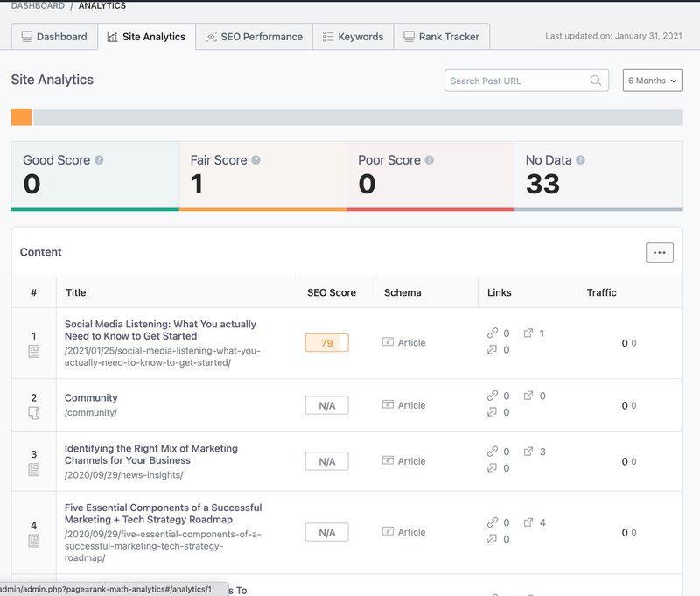The image size is (700, 596).
Task: Open the Community page entry
Action: pos(91,398)
